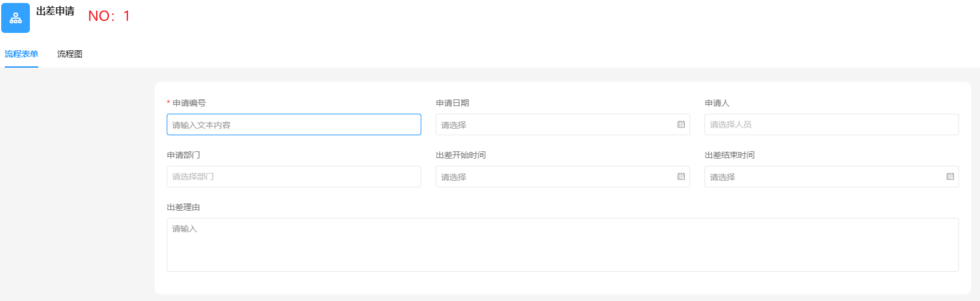Click the calendar icon in 出差结束时间 field
The height and width of the screenshot is (301, 980).
click(950, 177)
